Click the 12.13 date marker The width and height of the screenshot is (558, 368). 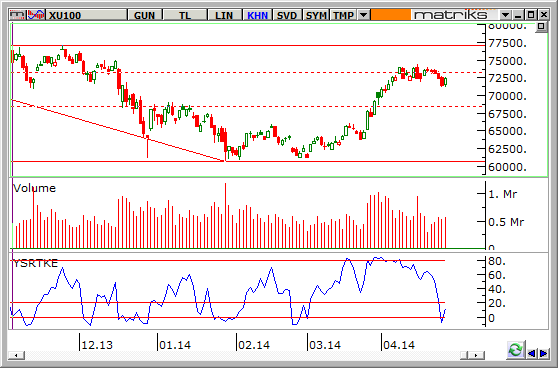[97, 345]
